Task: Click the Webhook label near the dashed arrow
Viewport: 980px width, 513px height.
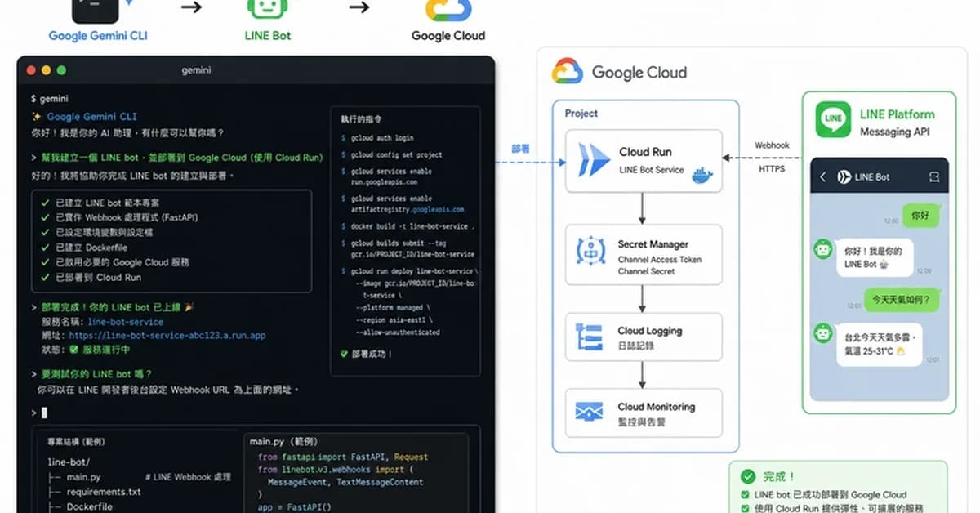Action: coord(772,145)
